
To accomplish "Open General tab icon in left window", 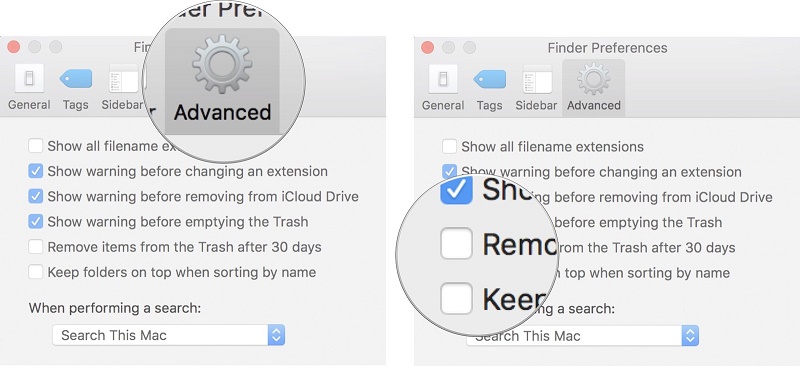I will tap(29, 80).
